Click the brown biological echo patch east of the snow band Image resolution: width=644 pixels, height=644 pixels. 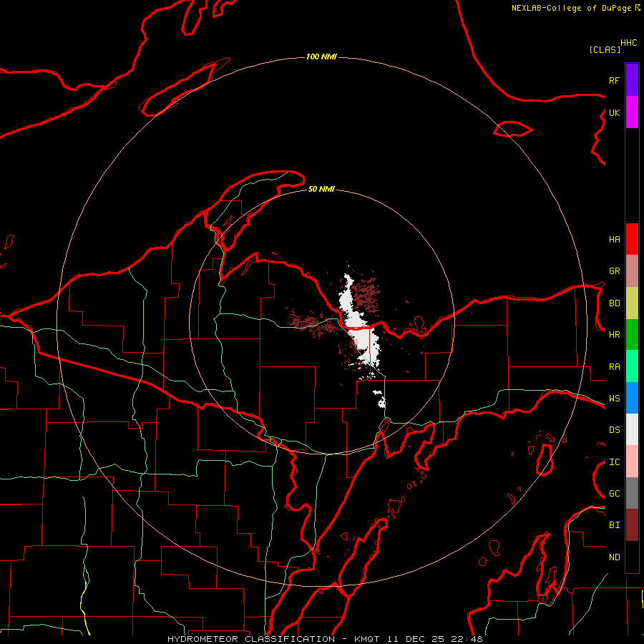365,293
